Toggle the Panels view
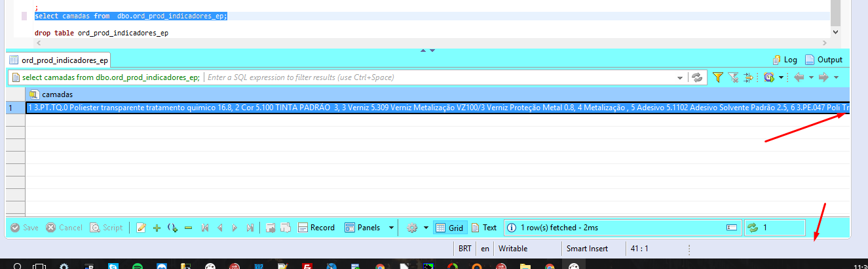Viewport: 868px width, 269px height. click(x=362, y=228)
